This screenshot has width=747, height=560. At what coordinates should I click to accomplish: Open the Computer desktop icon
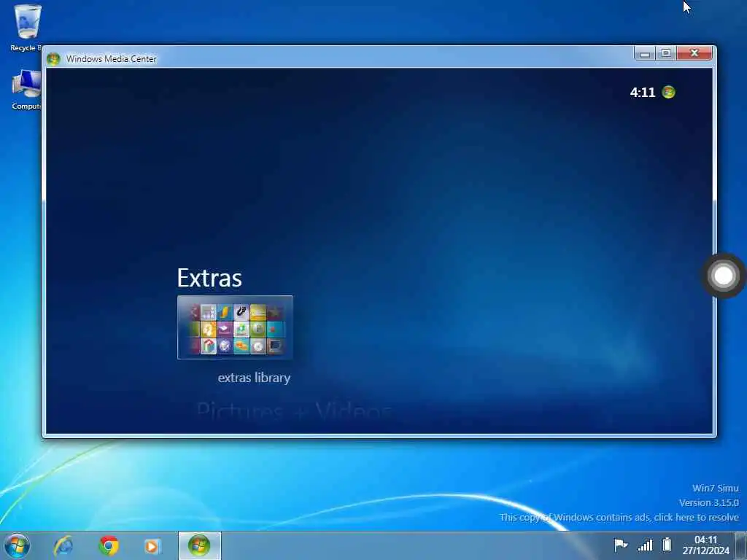27,90
